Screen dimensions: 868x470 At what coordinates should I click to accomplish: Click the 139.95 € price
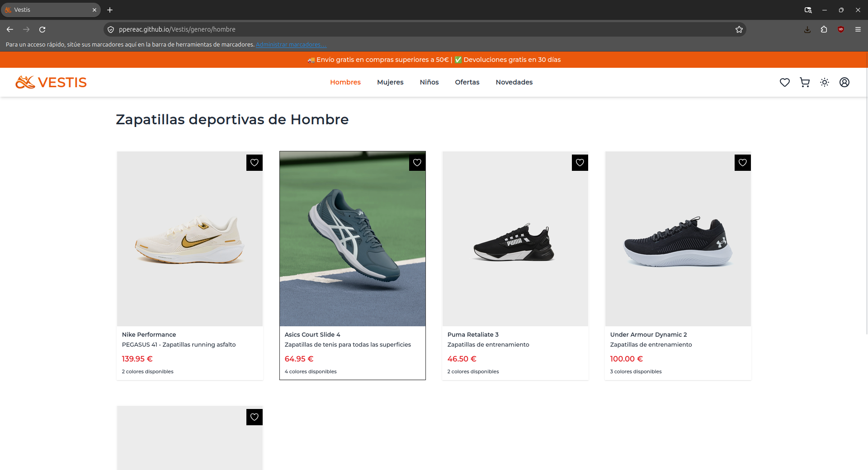click(137, 359)
